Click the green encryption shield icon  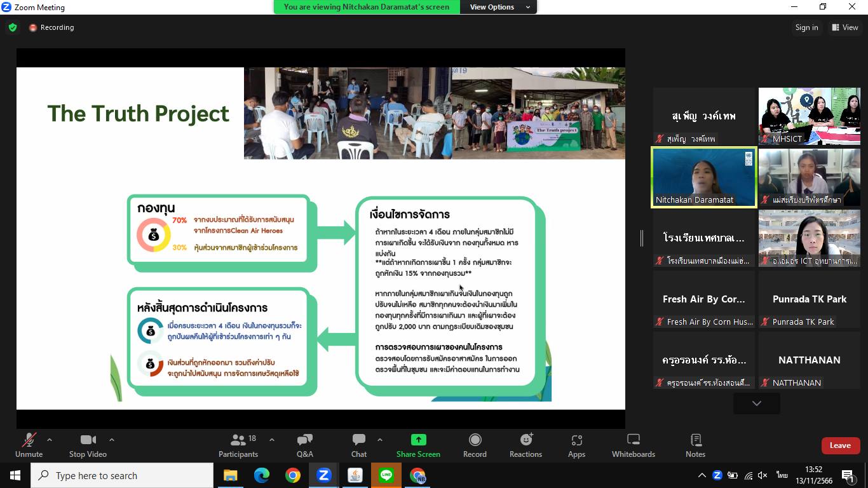12,27
